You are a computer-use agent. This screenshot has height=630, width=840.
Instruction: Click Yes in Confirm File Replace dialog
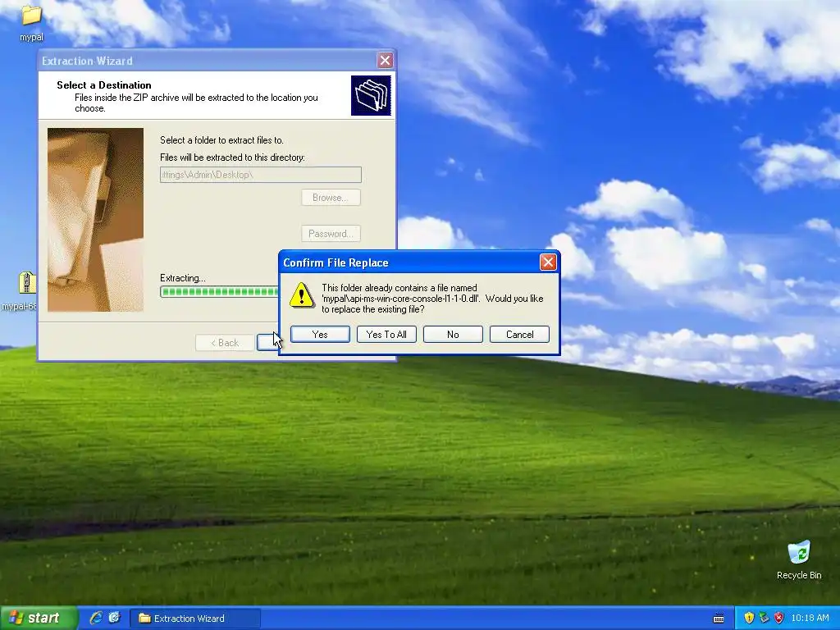(320, 335)
